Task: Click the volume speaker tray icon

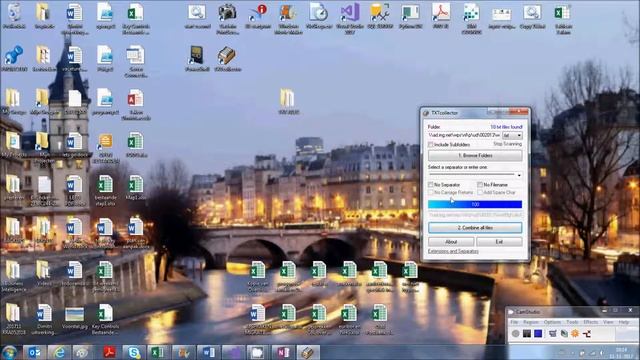Action: pos(601,353)
